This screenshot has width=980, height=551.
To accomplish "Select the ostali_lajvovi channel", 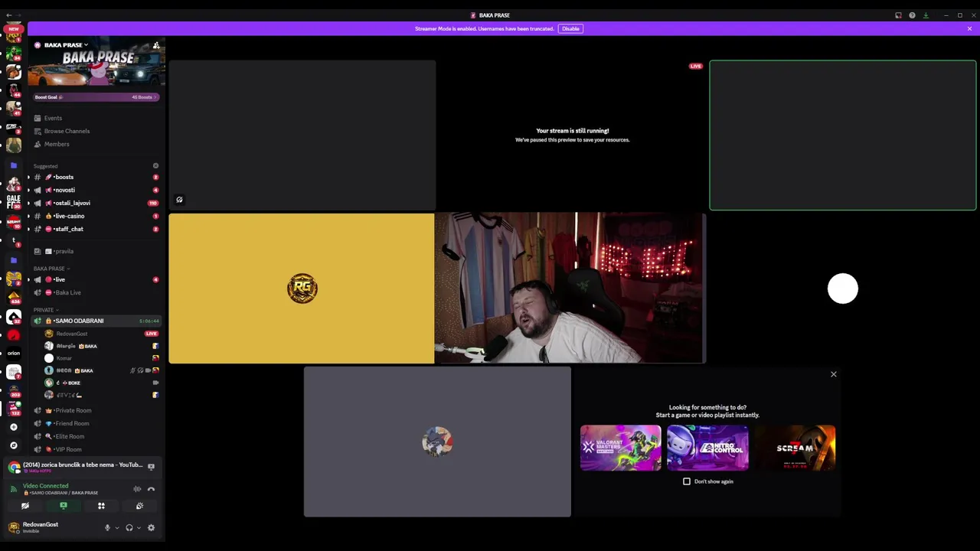I will pyautogui.click(x=95, y=203).
